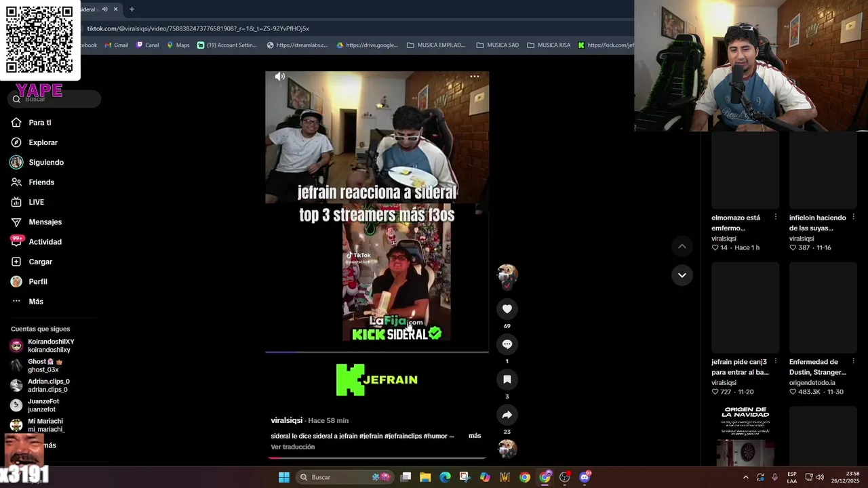Open options for Enfermedad de Dustin card
This screenshot has height=488, width=868.
pyautogui.click(x=853, y=361)
